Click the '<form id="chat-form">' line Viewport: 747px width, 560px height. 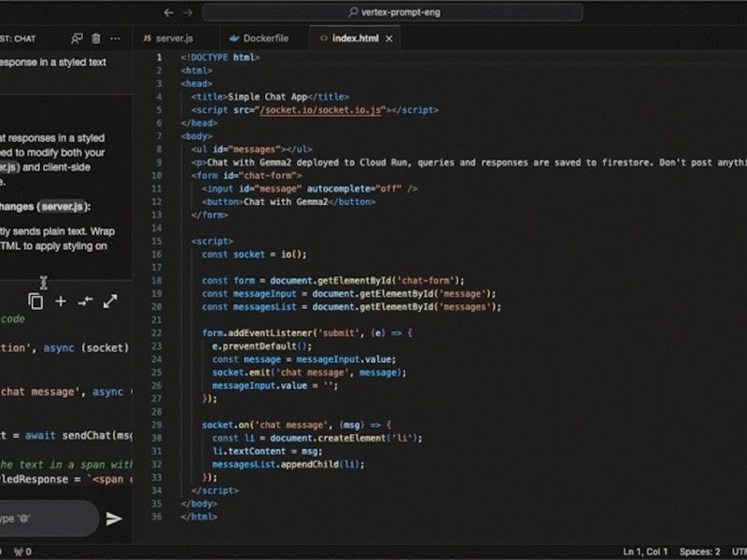pos(247,175)
